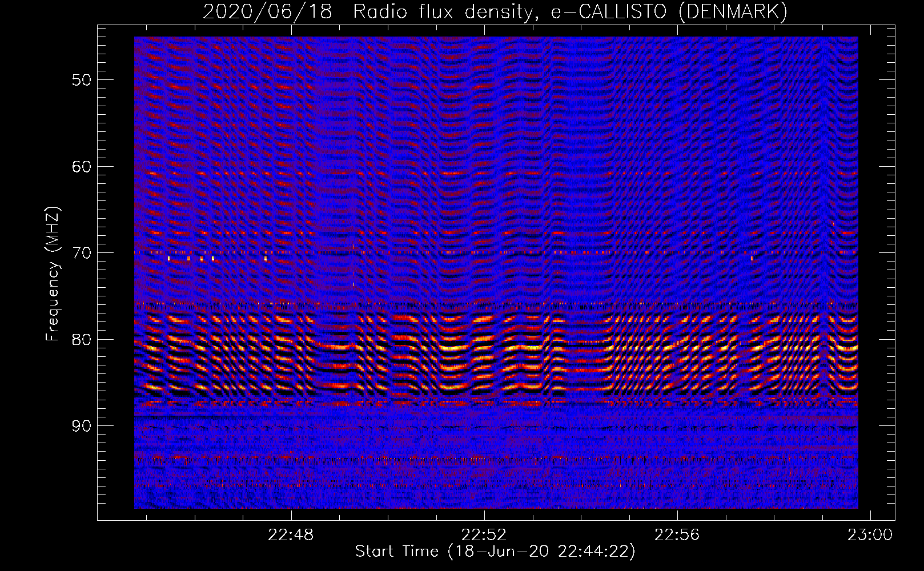Image resolution: width=924 pixels, height=571 pixels.
Task: Click the 90 frequency tick label
Action: click(x=82, y=427)
